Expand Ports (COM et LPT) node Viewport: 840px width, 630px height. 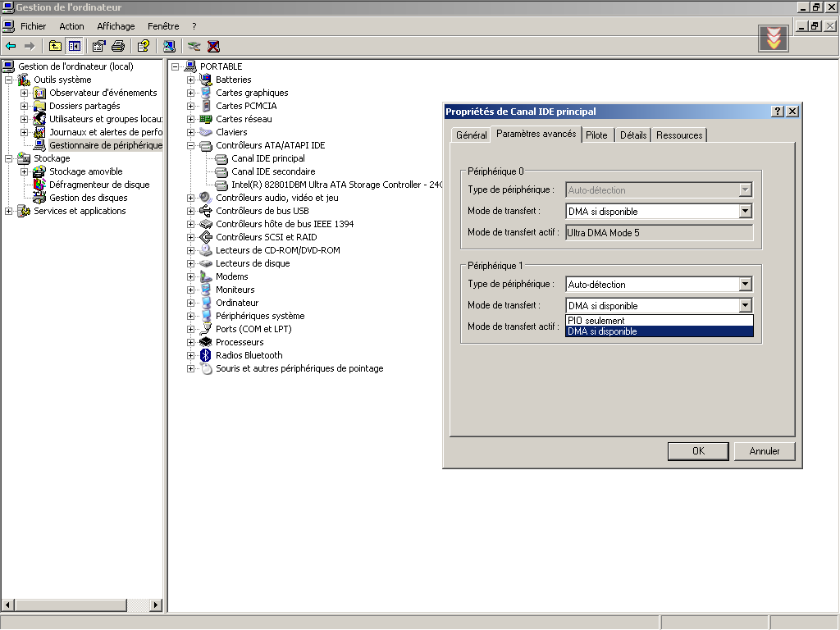point(190,329)
